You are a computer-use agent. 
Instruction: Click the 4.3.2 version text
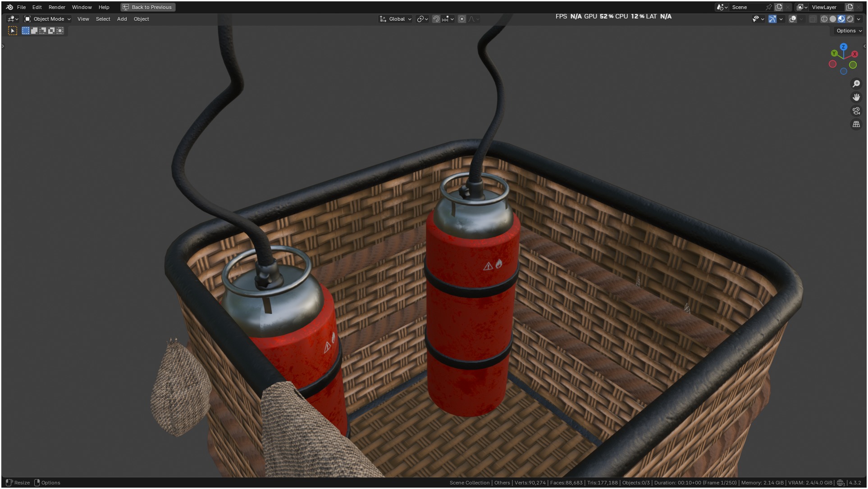855,483
